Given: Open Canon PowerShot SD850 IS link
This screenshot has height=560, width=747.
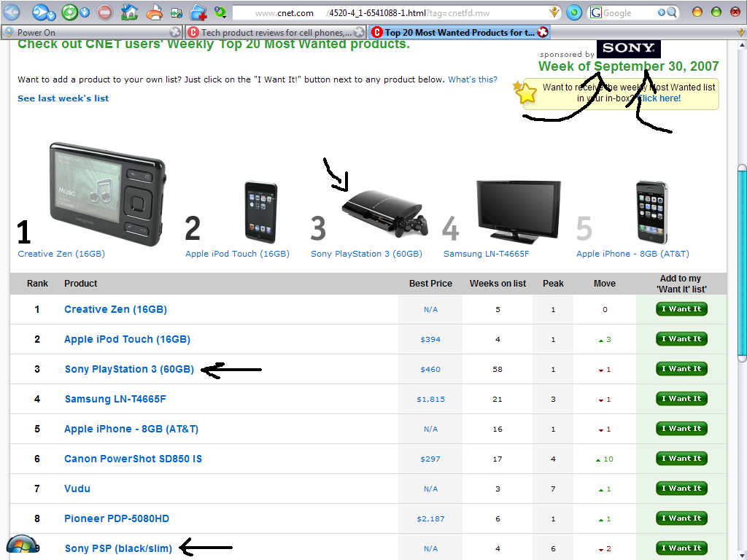Looking at the screenshot, I should pos(133,459).
